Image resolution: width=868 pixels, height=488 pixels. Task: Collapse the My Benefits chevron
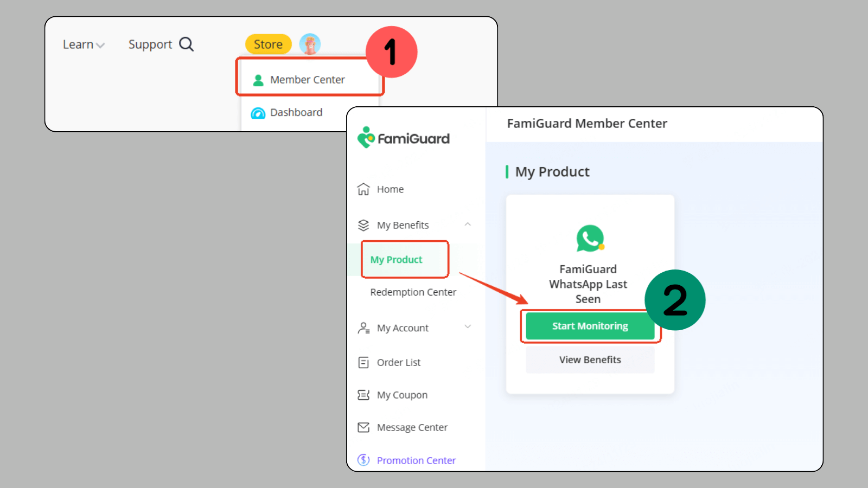pos(468,224)
